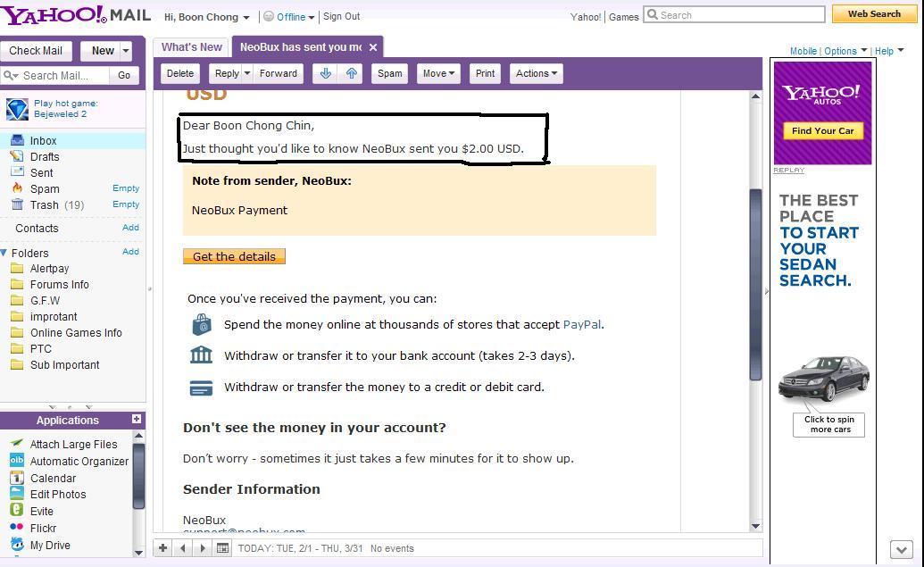Screen dimensions: 924x567
Task: Go to next calendar period arrow
Action: click(203, 548)
